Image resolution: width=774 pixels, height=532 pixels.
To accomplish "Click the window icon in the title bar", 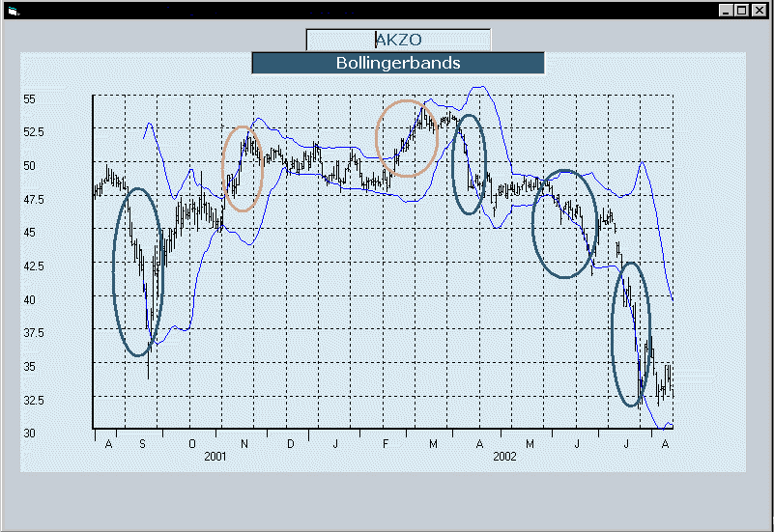I will [13, 11].
